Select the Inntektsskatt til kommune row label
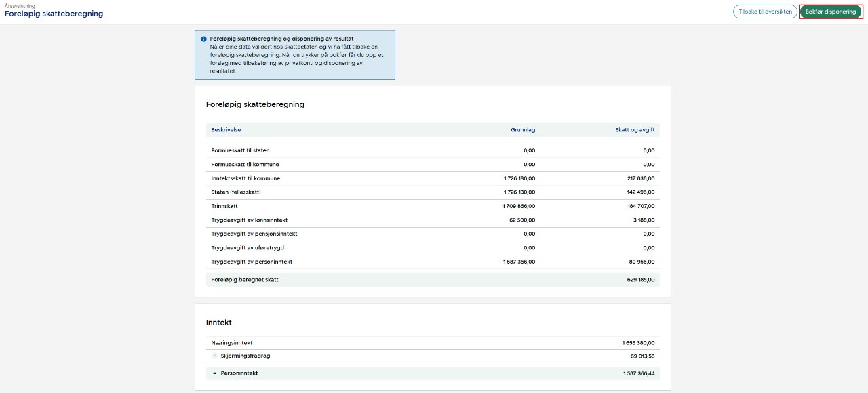 [x=245, y=178]
